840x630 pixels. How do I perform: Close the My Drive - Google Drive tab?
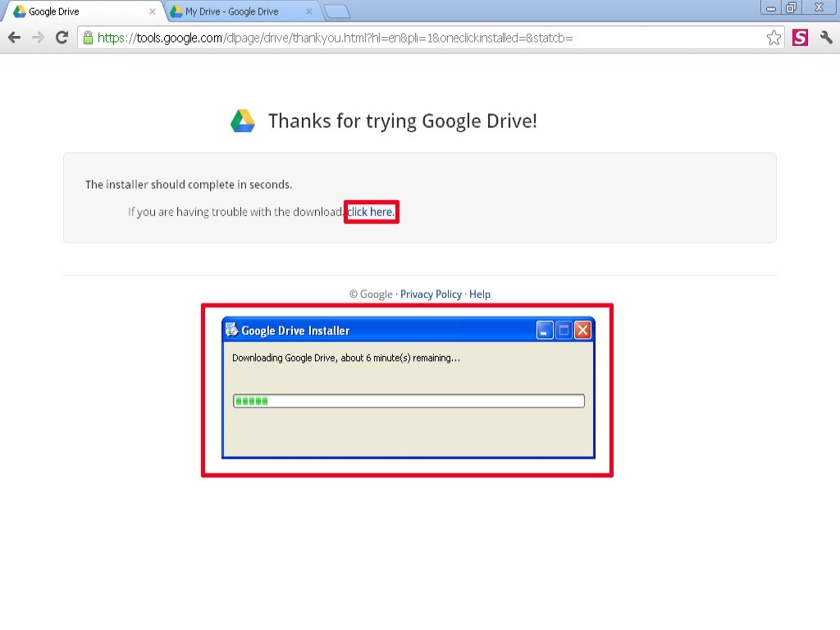click(x=309, y=11)
